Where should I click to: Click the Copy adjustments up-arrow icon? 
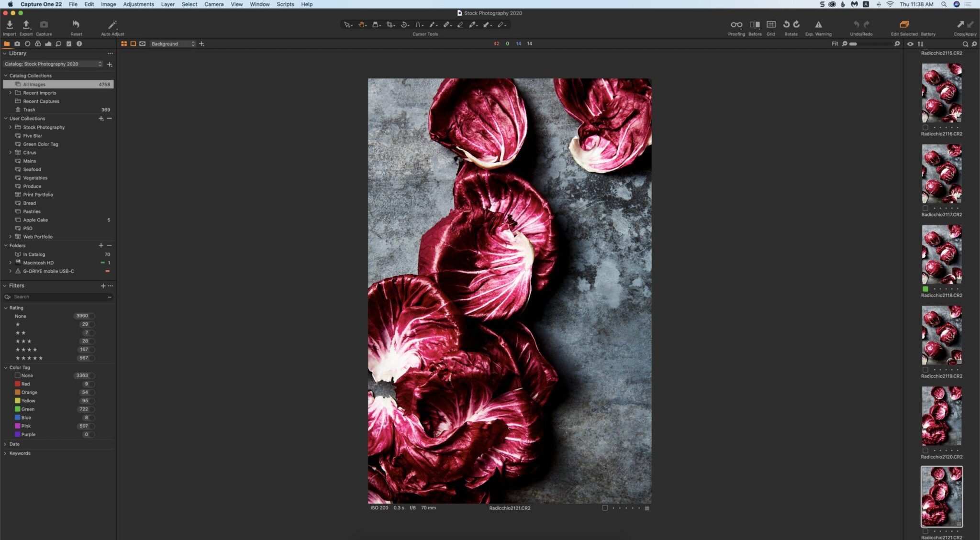tap(960, 24)
